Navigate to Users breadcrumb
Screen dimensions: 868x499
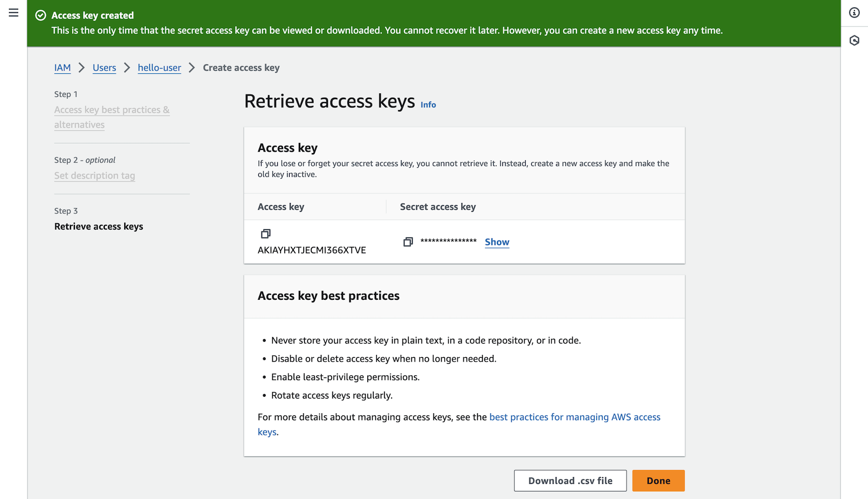(x=104, y=68)
